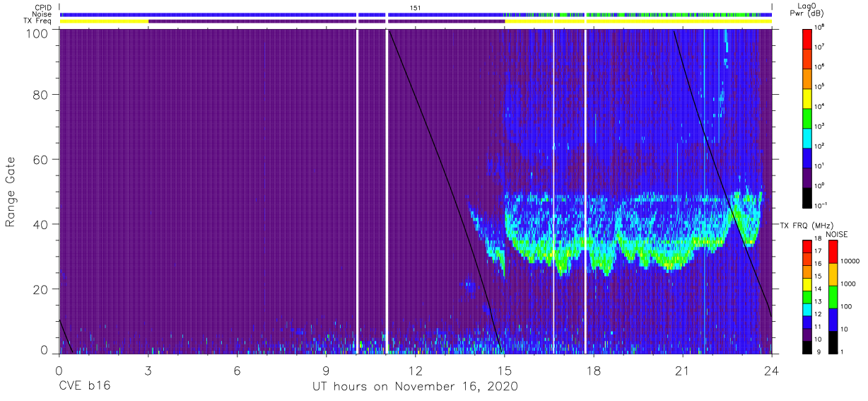The width and height of the screenshot is (868, 401).
Task: Click the '6' tick on UT hours axis
Action: coord(237,370)
